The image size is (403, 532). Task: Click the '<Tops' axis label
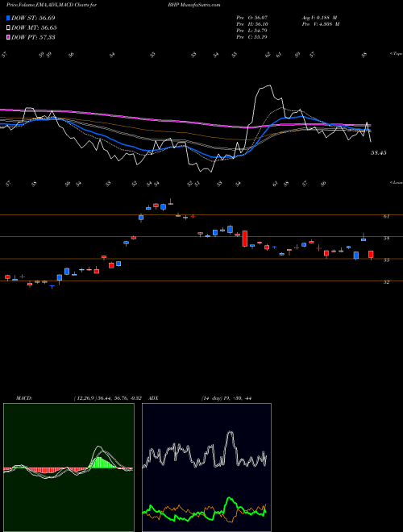pos(397,54)
